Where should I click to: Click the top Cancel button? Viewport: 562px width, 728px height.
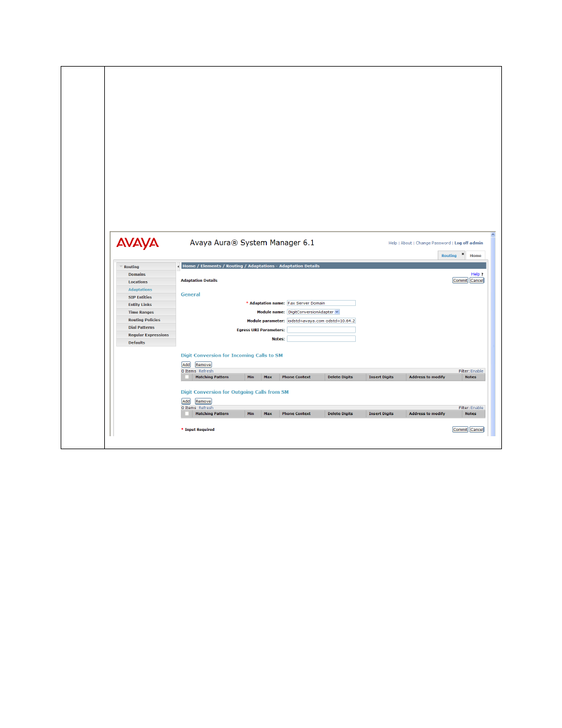pyautogui.click(x=477, y=281)
